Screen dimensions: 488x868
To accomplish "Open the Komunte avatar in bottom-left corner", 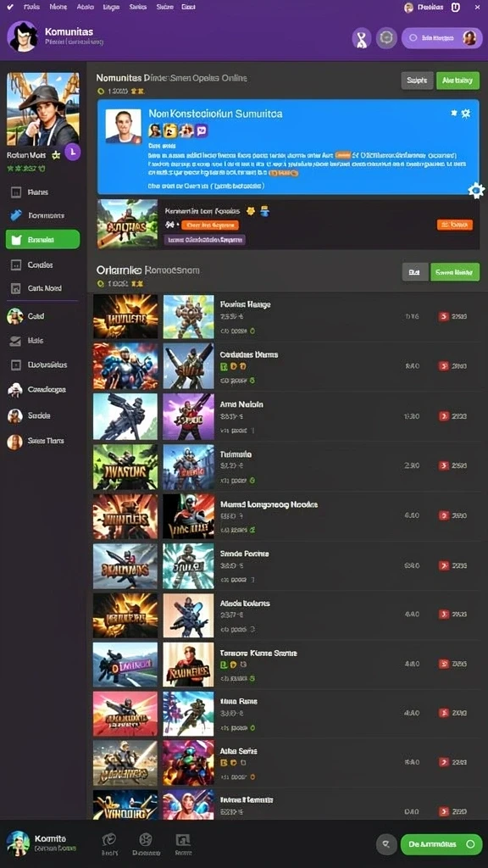I will tap(18, 843).
